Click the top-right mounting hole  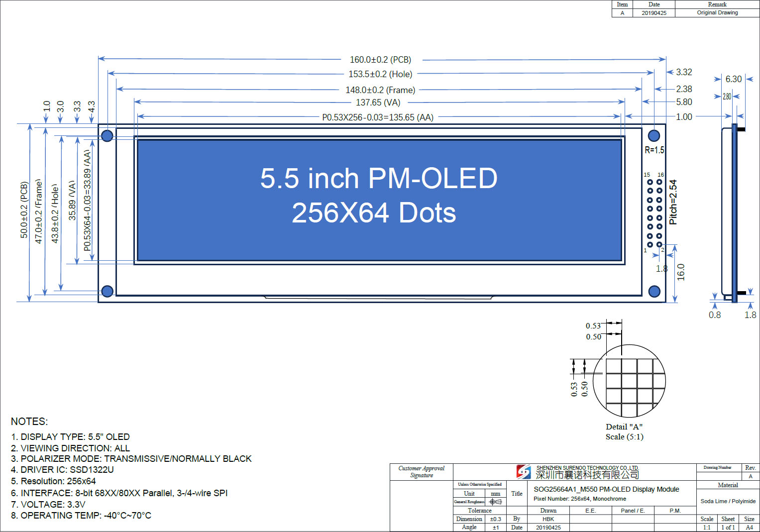coord(654,135)
